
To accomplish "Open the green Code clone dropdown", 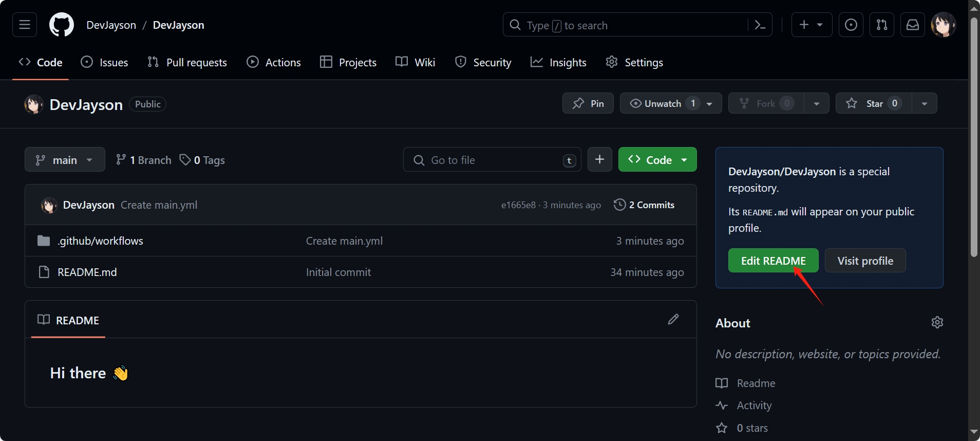I will coord(657,159).
